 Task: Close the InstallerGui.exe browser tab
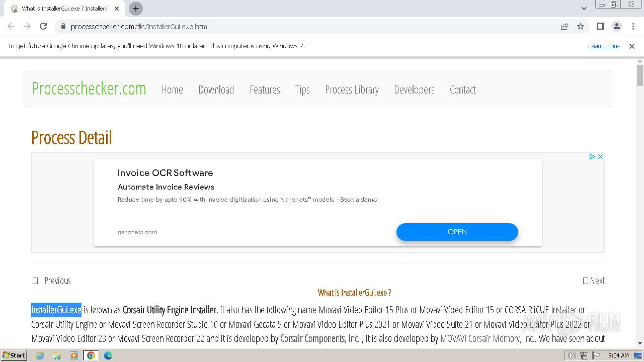click(117, 9)
